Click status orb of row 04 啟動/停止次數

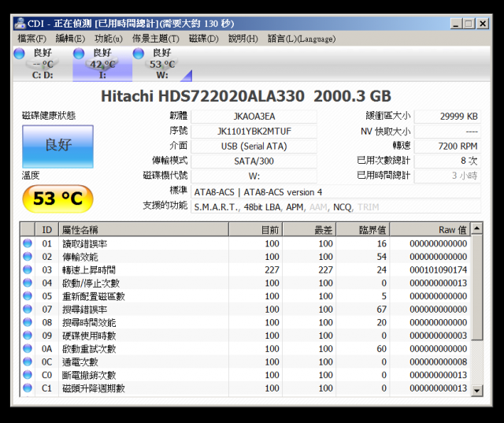[28, 283]
